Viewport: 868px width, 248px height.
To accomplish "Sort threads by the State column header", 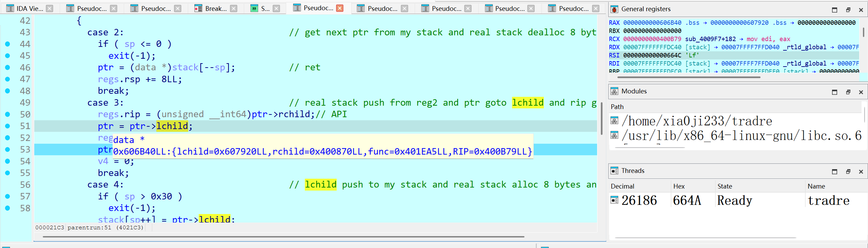I will pyautogui.click(x=759, y=186).
